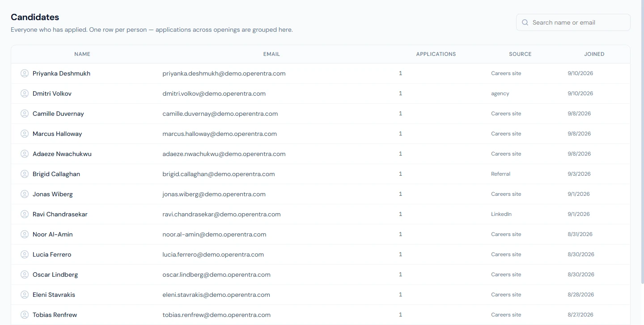This screenshot has height=325, width=644.
Task: Click email dmitri.volkov@demo.operentra.com
Action: [x=214, y=93]
